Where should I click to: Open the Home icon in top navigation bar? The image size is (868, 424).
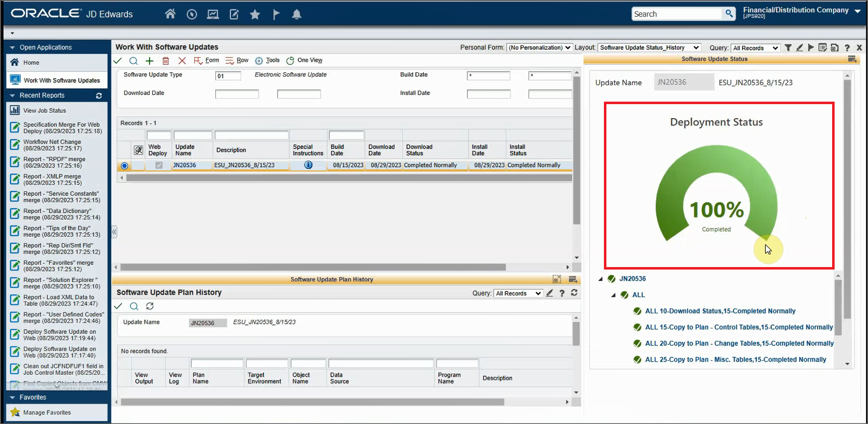coord(170,14)
